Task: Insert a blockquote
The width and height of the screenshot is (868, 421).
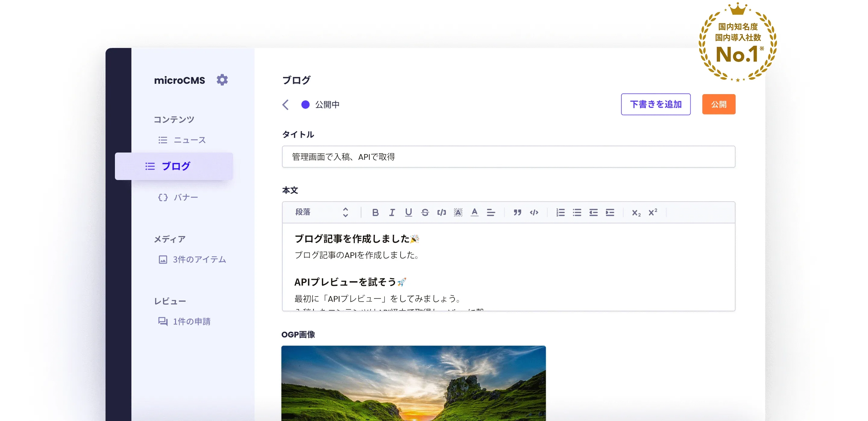Action: [x=517, y=212]
